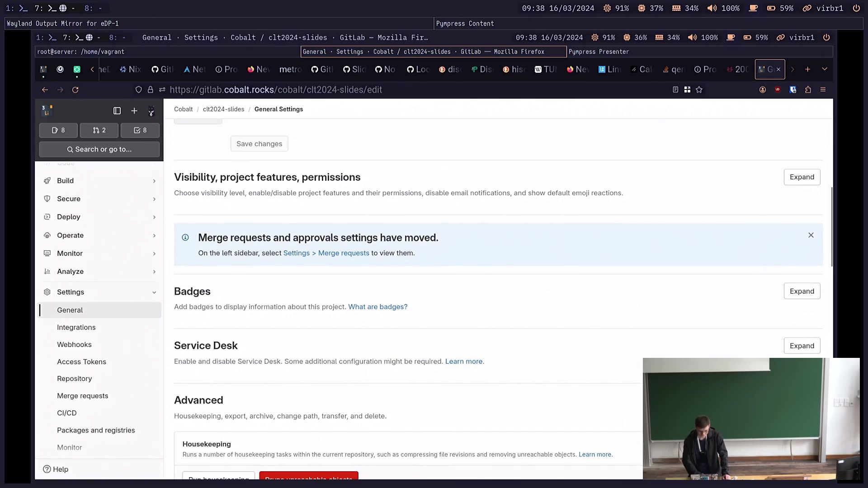Screen dimensions: 868x488
Task: Click GitLab create new plus icon
Action: point(134,111)
